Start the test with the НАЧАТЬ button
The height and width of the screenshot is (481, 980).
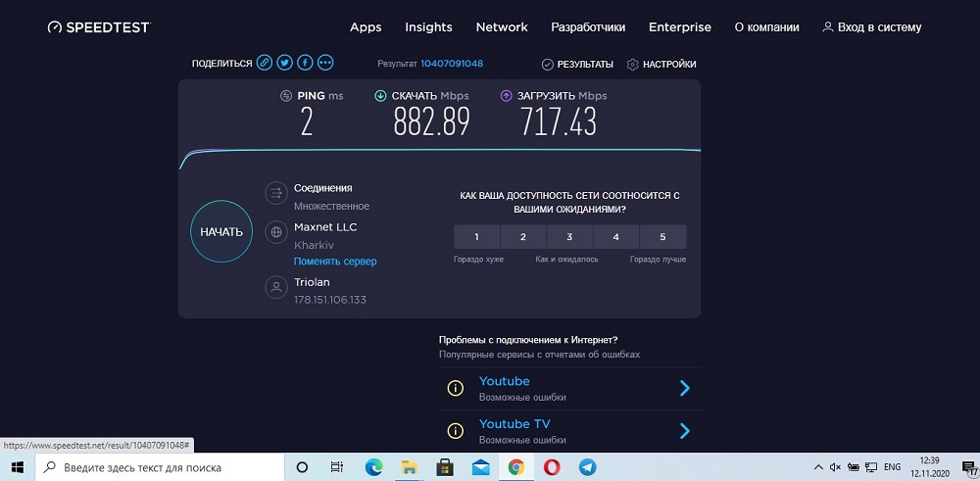(221, 232)
